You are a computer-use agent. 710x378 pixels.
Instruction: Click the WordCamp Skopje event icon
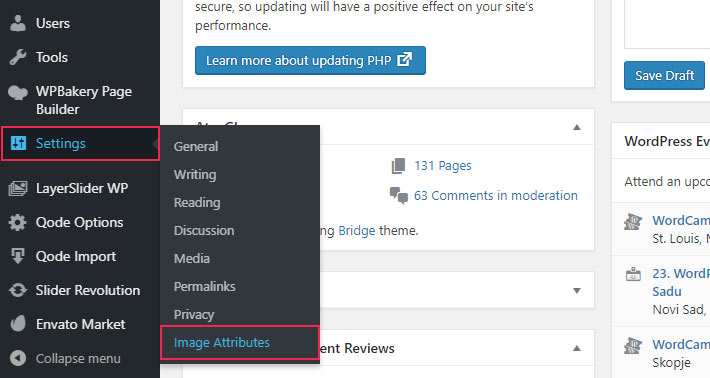(633, 345)
